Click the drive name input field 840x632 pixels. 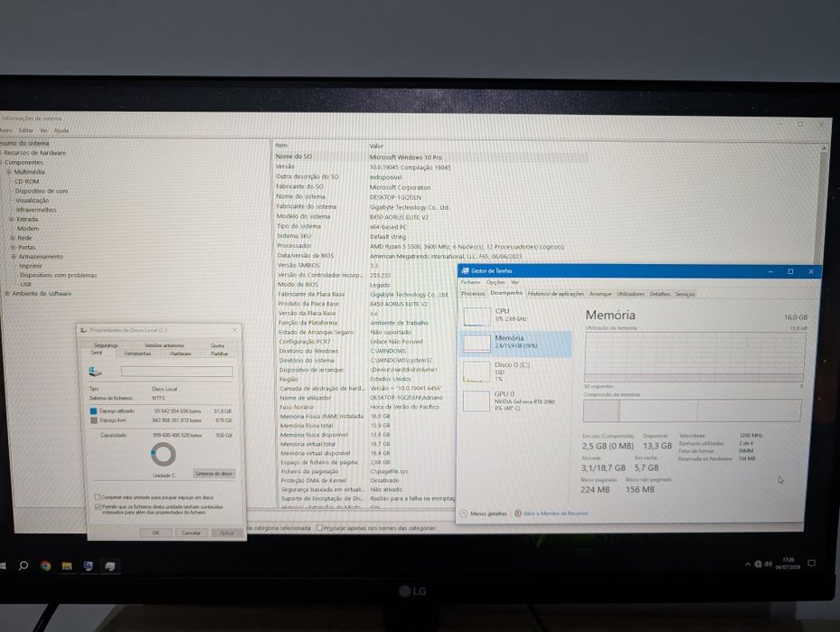click(177, 372)
